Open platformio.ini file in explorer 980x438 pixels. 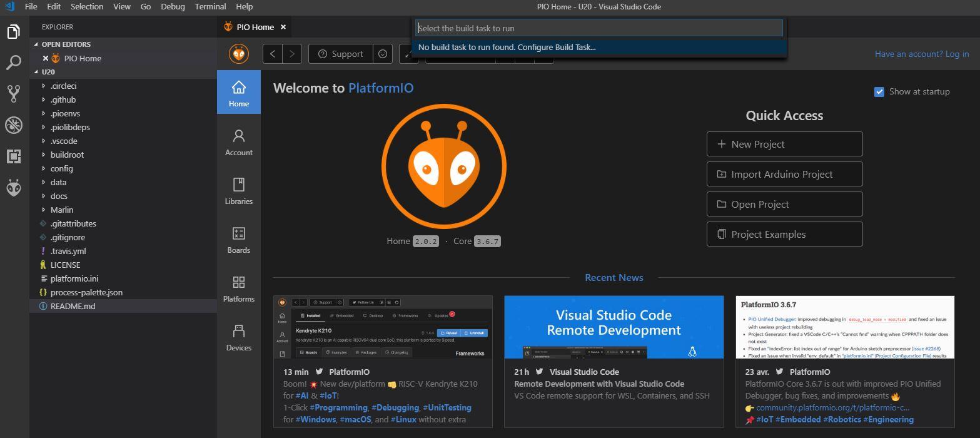74,278
